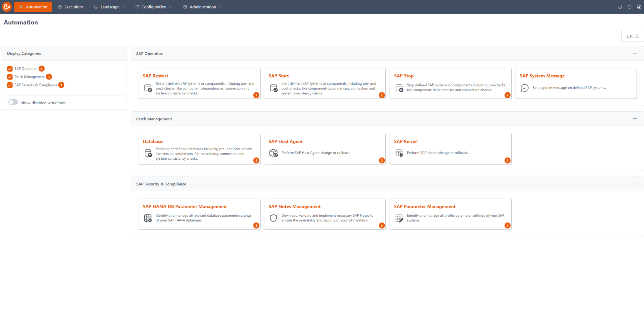Image resolution: width=644 pixels, height=334 pixels.
Task: Click the Display Categories panel header
Action: tap(64, 53)
